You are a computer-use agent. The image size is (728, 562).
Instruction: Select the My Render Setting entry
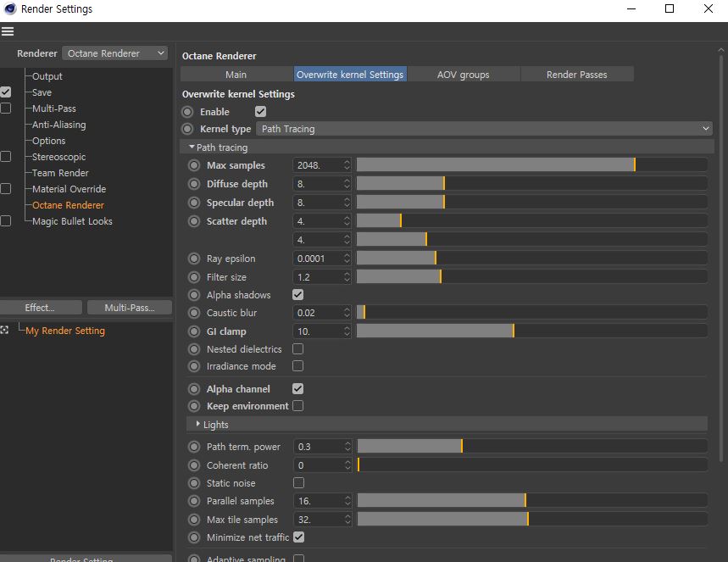[x=65, y=331]
